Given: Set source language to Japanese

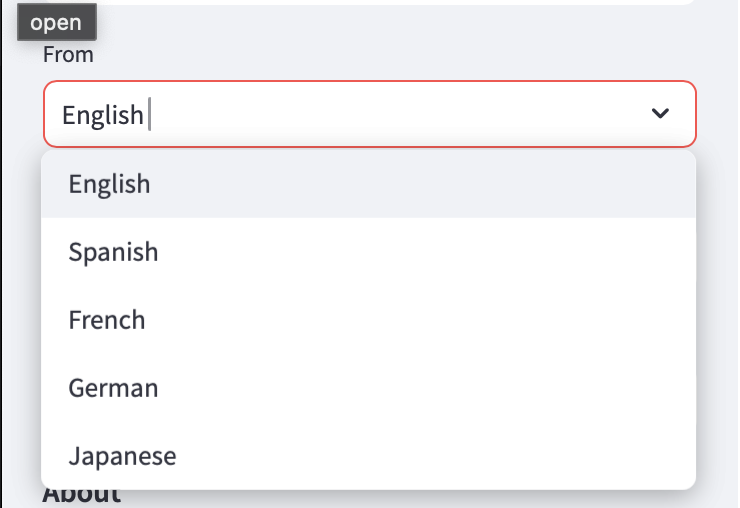Looking at the screenshot, I should [369, 456].
